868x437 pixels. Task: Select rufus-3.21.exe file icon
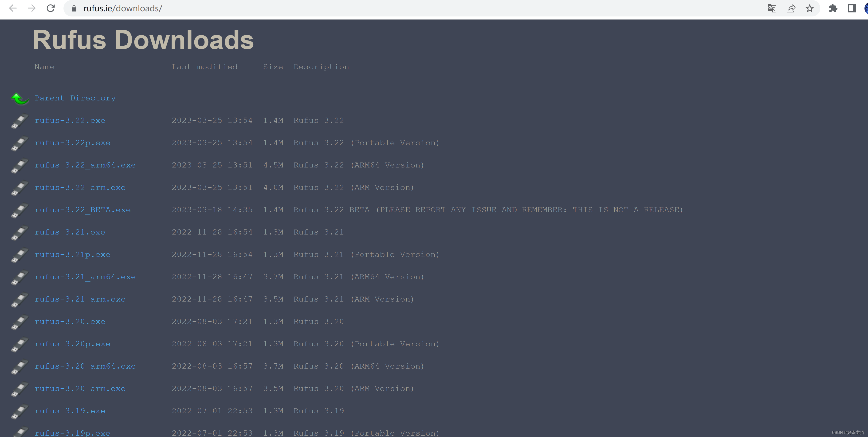click(x=20, y=232)
